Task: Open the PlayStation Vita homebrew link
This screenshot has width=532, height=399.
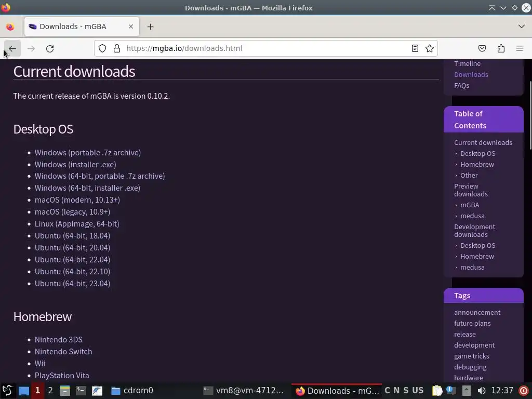Action: click(62, 376)
